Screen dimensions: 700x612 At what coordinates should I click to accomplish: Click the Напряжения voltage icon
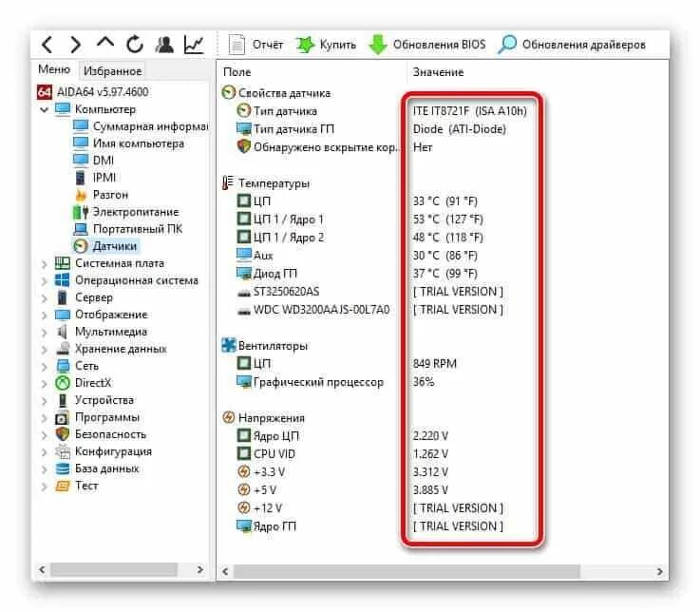229,417
